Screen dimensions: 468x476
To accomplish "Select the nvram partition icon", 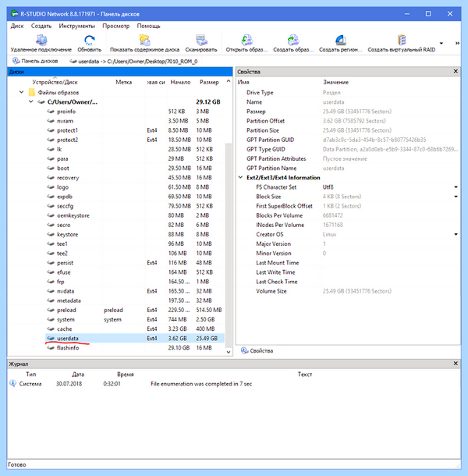I will click(51, 121).
